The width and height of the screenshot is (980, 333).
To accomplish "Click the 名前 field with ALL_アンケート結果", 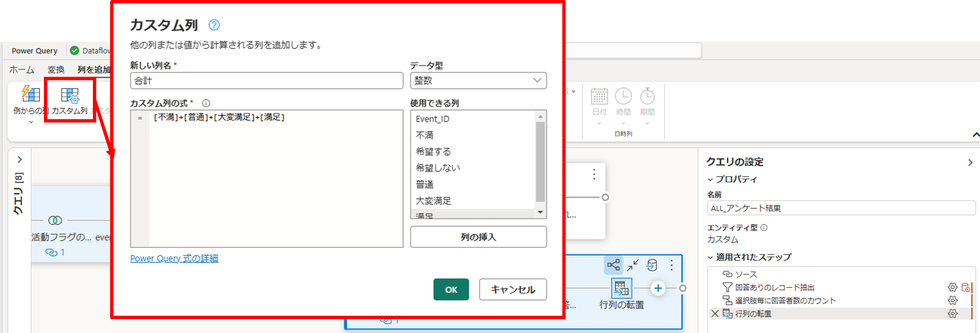I will pos(841,208).
